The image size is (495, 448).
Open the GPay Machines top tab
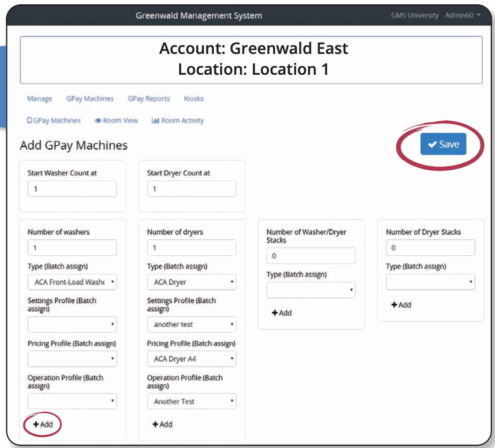[90, 99]
